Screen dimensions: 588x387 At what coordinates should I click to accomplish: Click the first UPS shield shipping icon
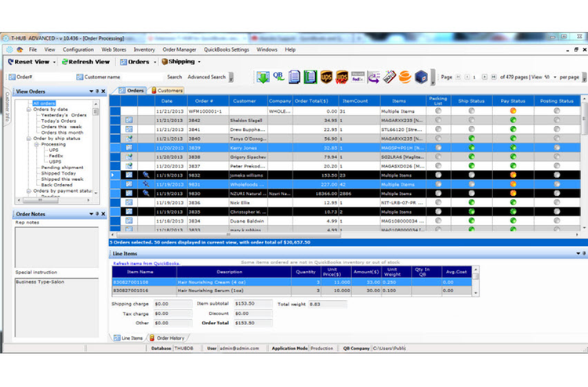pyautogui.click(x=326, y=77)
